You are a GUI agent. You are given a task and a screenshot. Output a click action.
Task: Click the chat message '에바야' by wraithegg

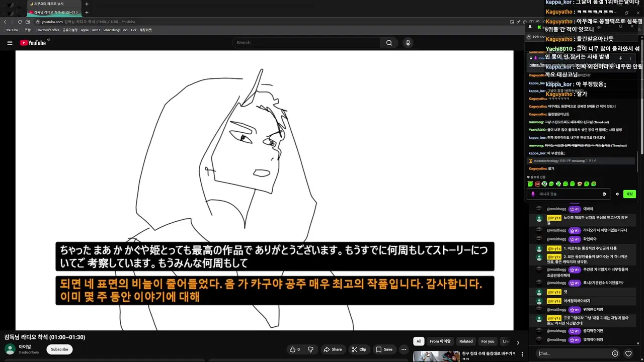pos(588,209)
